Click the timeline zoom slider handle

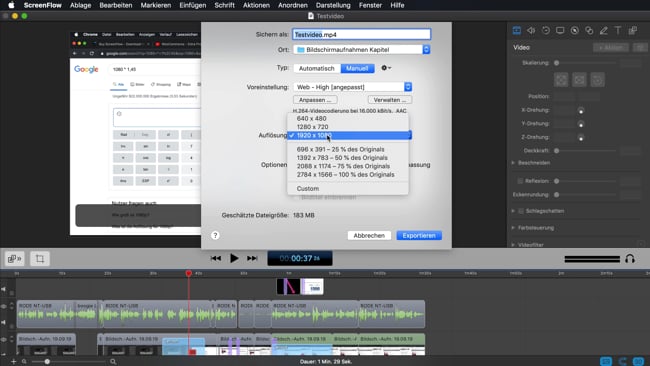click(47, 361)
